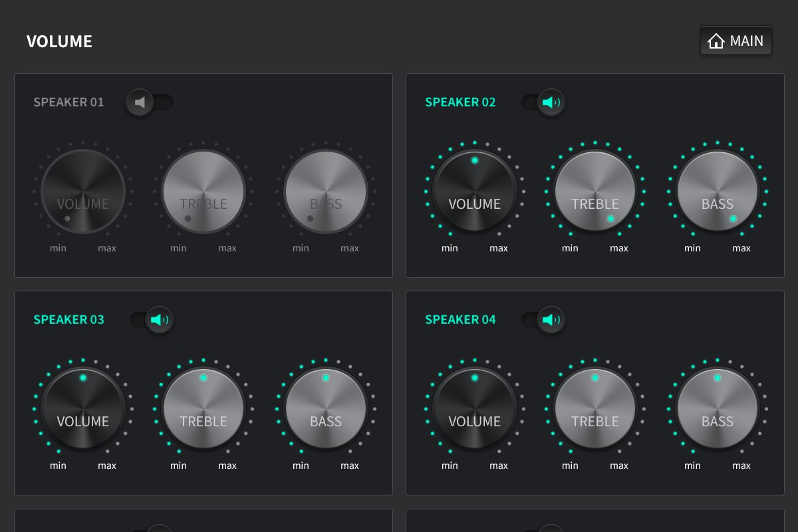The height and width of the screenshot is (532, 798).
Task: Click min label under Speaker 04 VOLUME
Action: coord(450,465)
